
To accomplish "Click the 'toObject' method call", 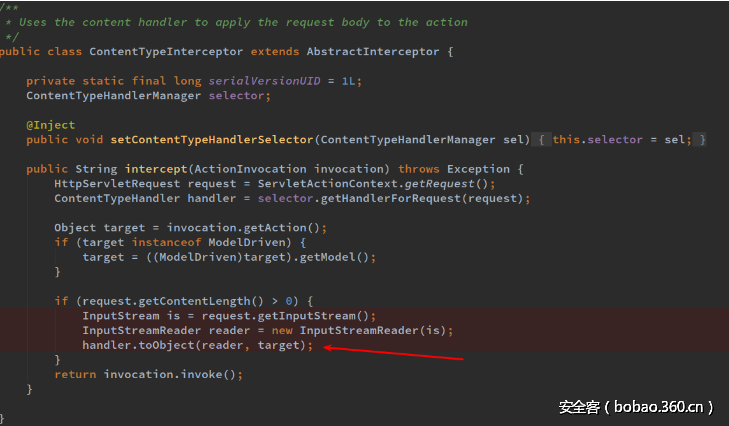I will [x=166, y=345].
